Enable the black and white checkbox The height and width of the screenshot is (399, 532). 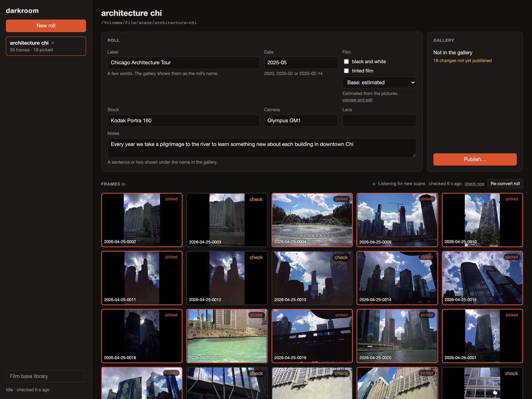pos(346,62)
